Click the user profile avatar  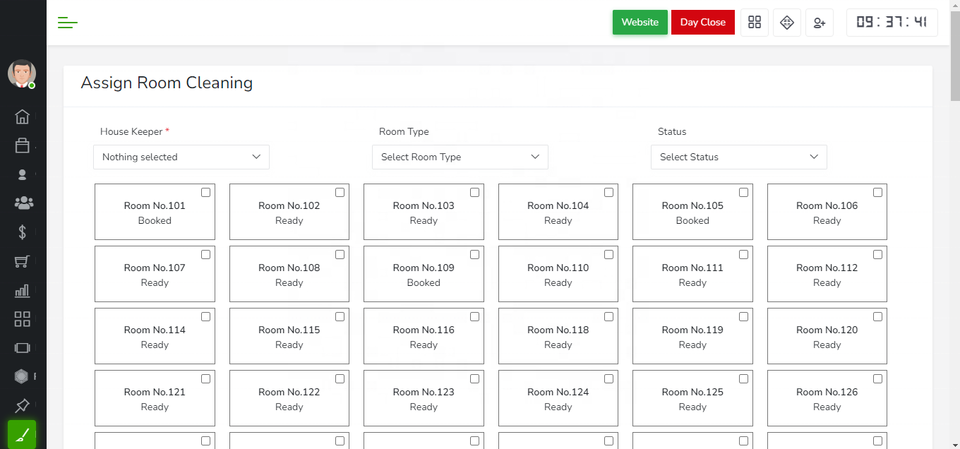(x=22, y=73)
